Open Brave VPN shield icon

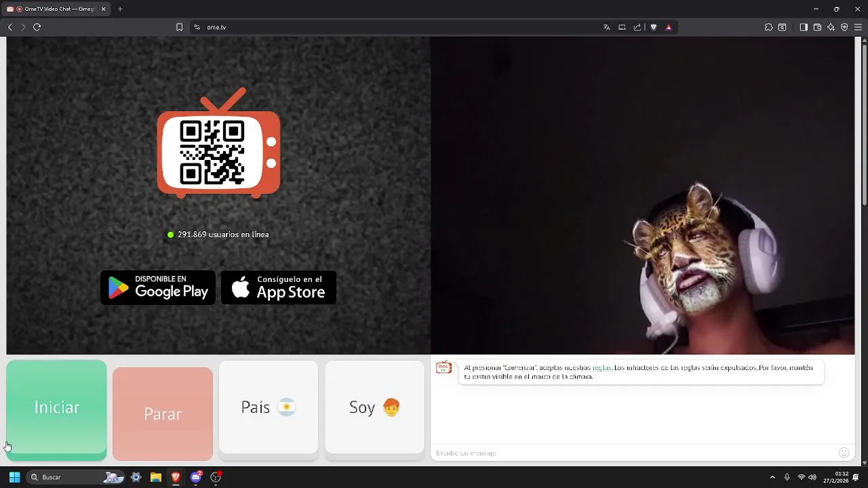point(844,27)
